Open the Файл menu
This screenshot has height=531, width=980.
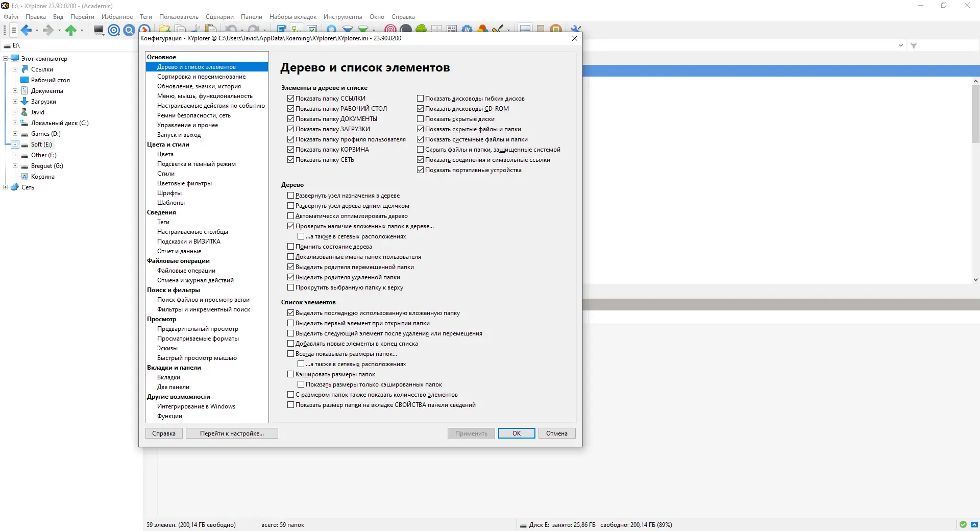11,17
